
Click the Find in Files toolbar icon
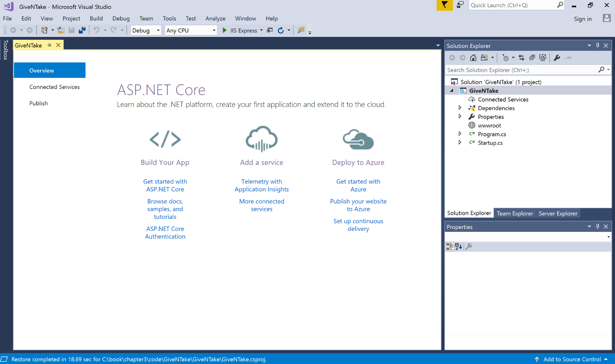click(301, 30)
